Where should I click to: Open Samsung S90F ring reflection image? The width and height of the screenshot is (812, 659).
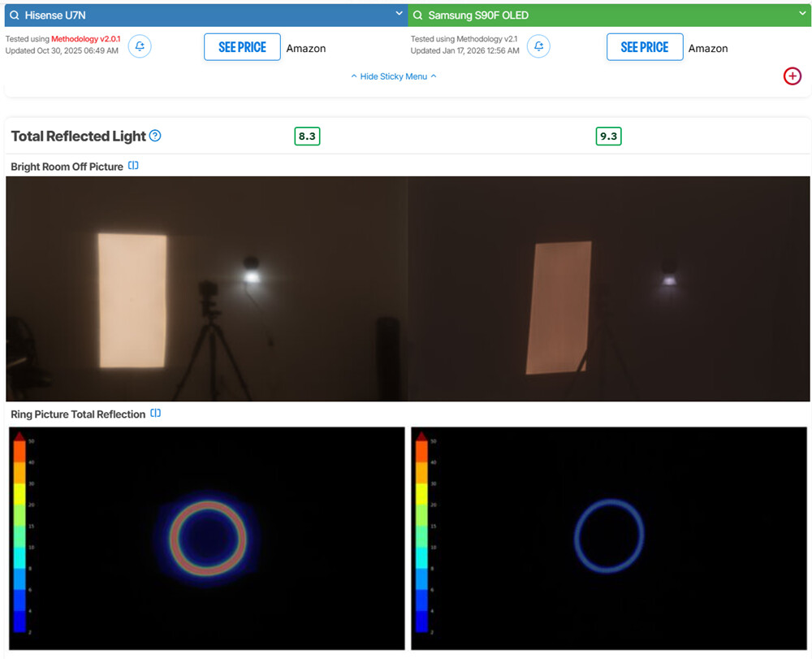point(609,538)
